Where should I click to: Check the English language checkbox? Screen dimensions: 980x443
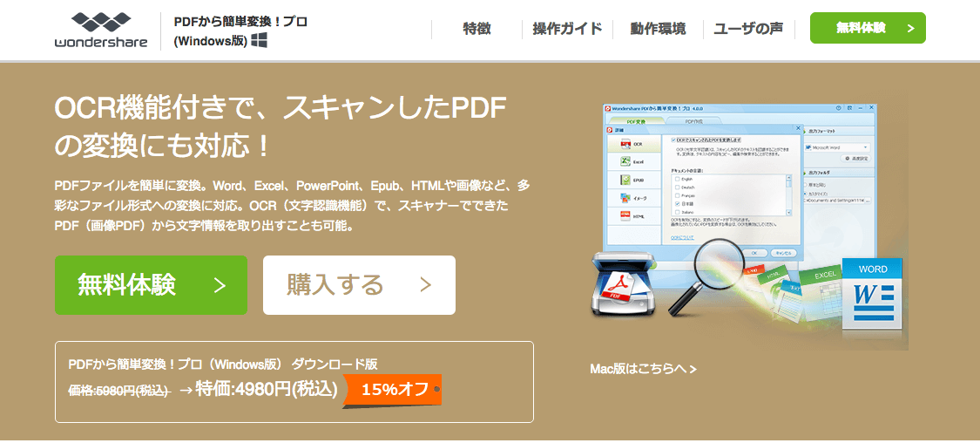pos(678,179)
